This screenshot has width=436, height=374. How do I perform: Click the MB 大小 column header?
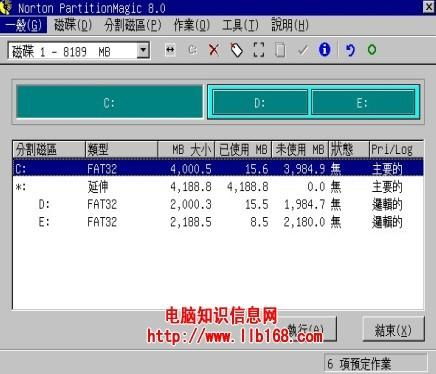187,150
